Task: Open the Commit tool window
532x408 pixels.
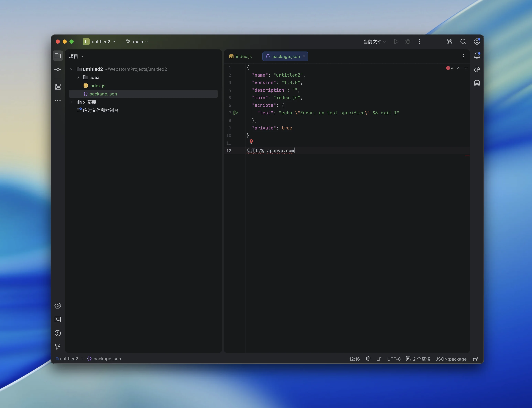Action: [58, 69]
